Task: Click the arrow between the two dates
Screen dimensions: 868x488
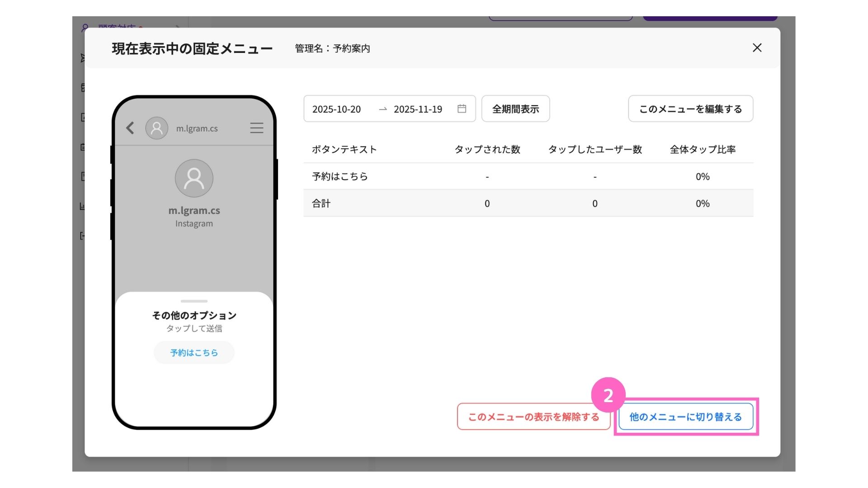Action: (382, 109)
